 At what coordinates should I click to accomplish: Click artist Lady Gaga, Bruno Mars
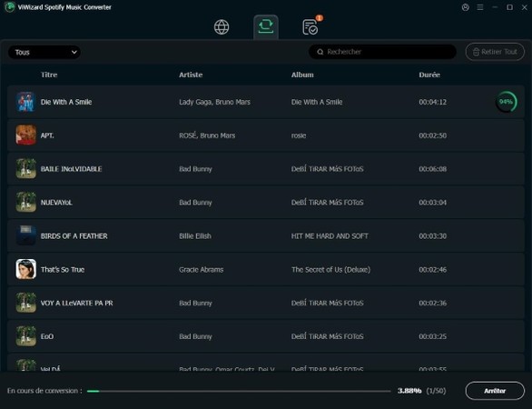point(215,102)
